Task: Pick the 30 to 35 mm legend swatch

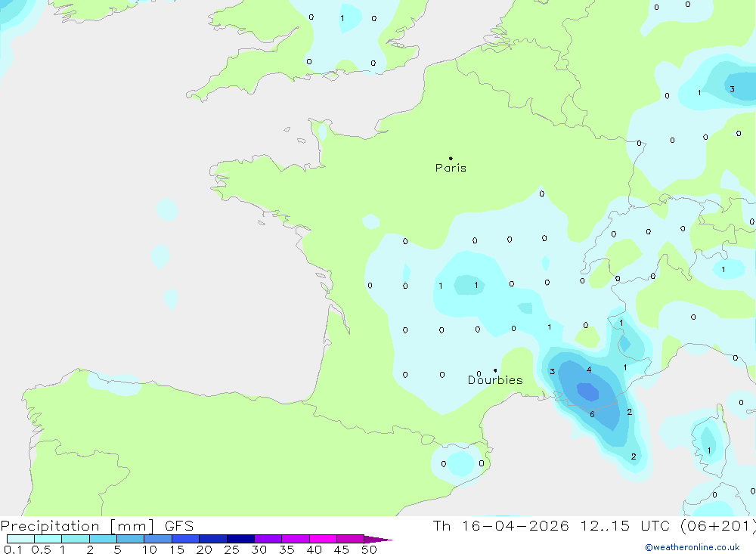Action: (x=268, y=539)
